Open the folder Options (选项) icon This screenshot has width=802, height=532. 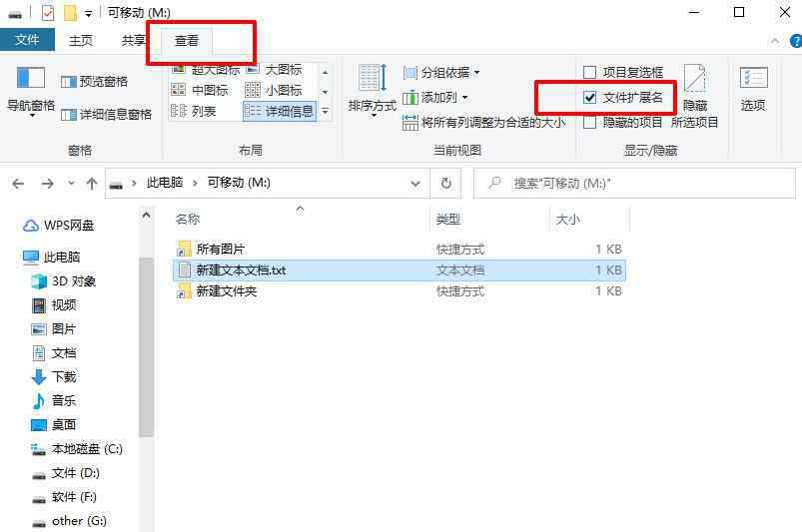tap(753, 89)
